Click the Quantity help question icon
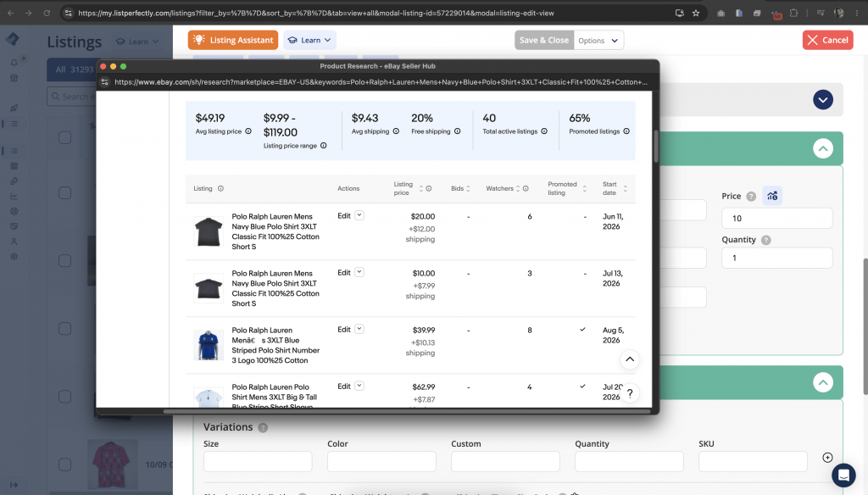 point(766,240)
